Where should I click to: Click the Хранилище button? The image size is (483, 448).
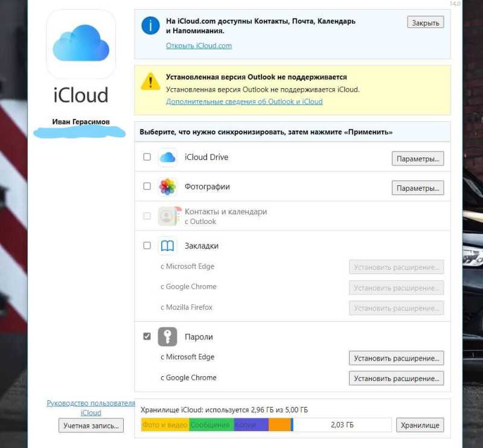click(x=420, y=425)
